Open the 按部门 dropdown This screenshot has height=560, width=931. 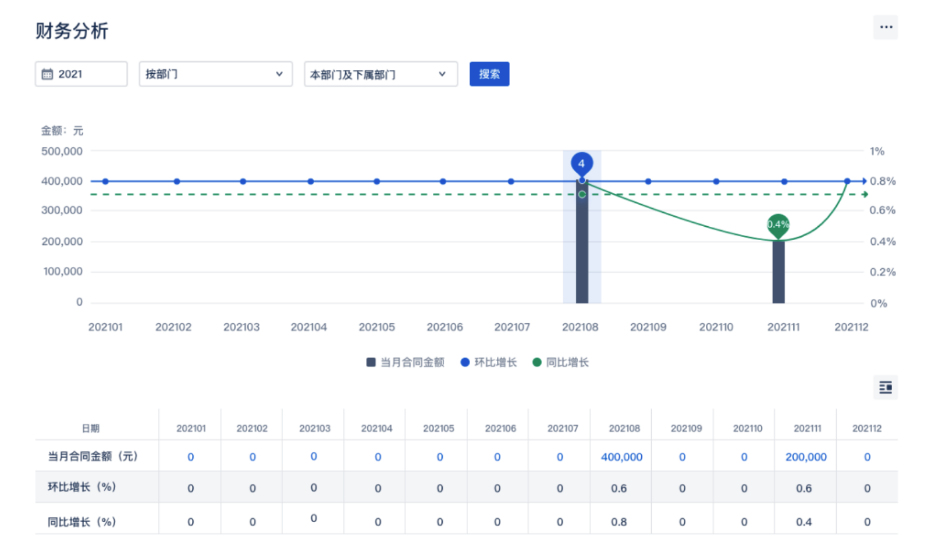point(216,74)
